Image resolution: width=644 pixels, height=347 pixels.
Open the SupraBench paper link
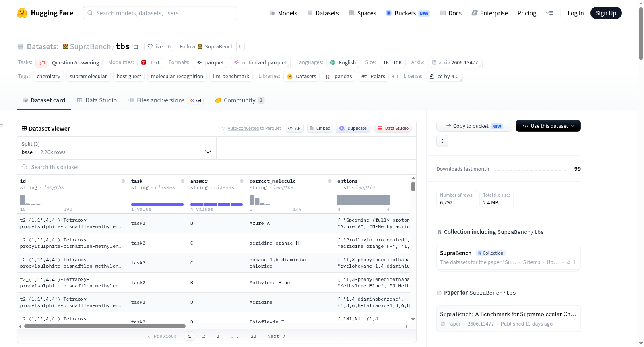point(508,318)
